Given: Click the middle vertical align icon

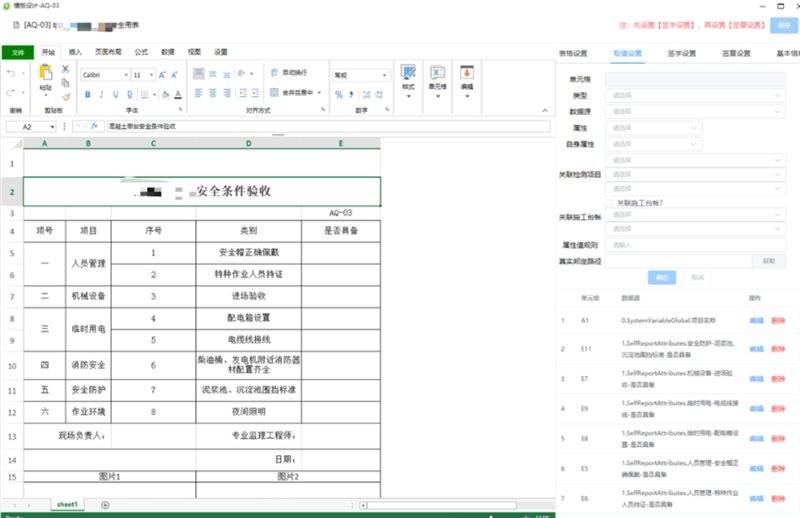Looking at the screenshot, I should tap(213, 74).
